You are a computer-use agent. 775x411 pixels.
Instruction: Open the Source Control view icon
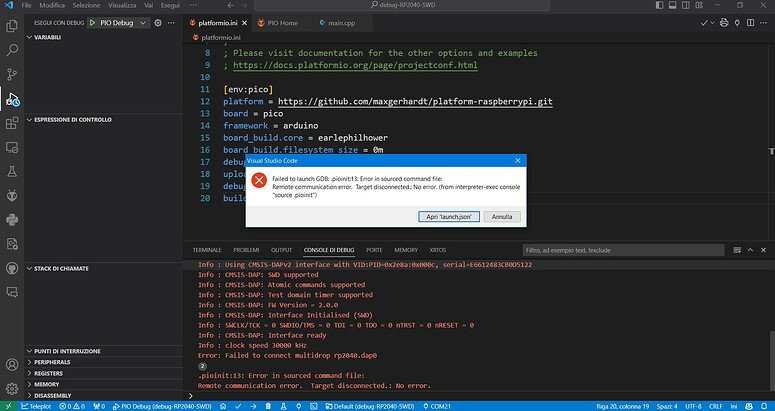click(x=12, y=74)
